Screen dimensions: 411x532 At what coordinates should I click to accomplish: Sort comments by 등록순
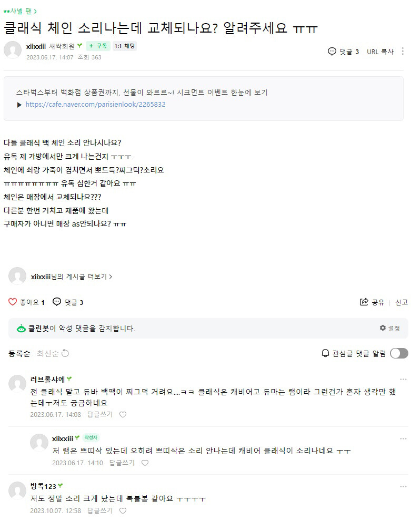click(19, 353)
